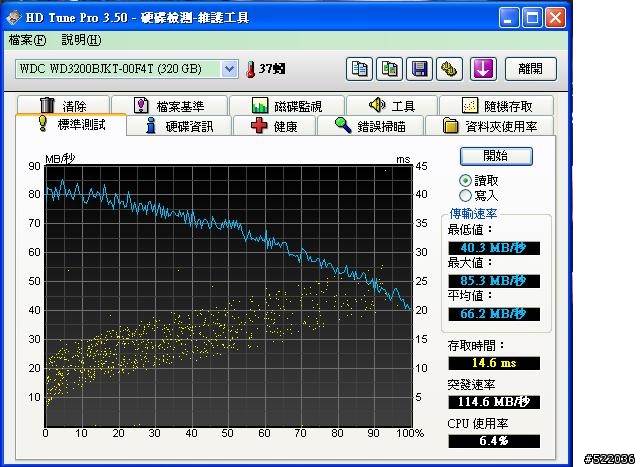Click the 開始 start button
This screenshot has height=467, width=640.
pyautogui.click(x=496, y=156)
